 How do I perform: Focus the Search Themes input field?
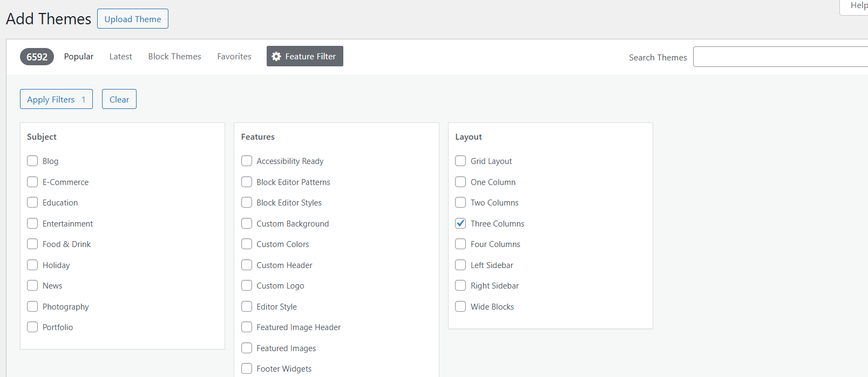coord(780,57)
